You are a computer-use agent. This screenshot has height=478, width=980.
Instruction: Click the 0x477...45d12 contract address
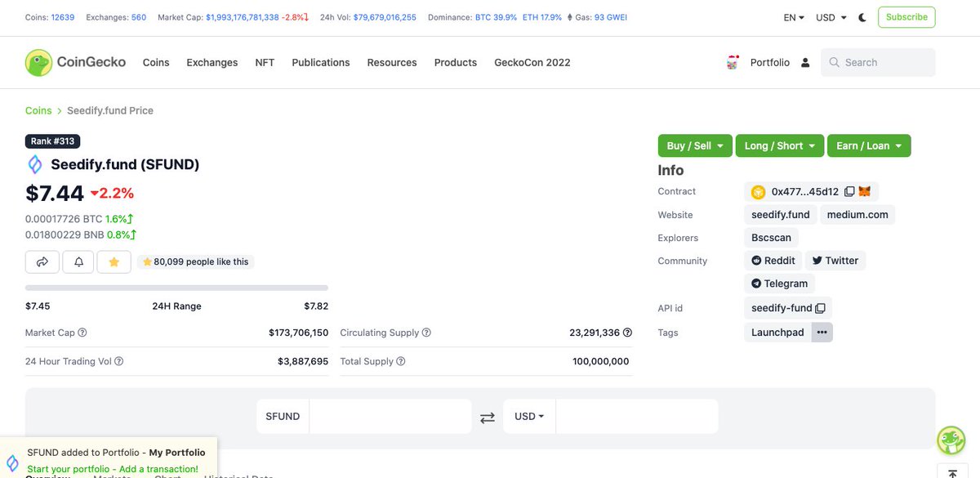point(805,192)
